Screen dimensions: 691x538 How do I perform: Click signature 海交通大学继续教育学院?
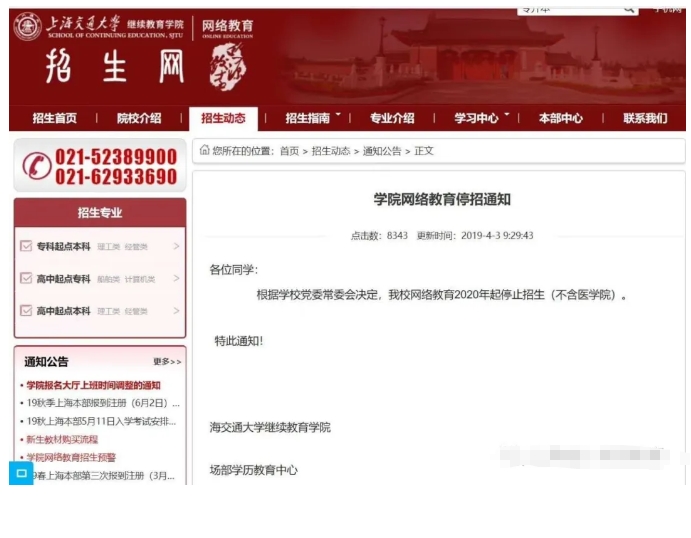point(270,427)
